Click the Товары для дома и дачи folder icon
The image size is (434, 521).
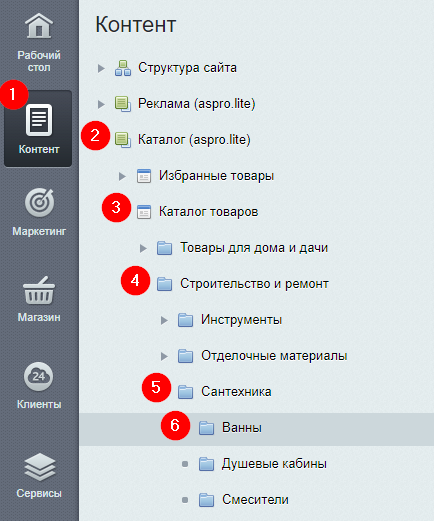[165, 248]
